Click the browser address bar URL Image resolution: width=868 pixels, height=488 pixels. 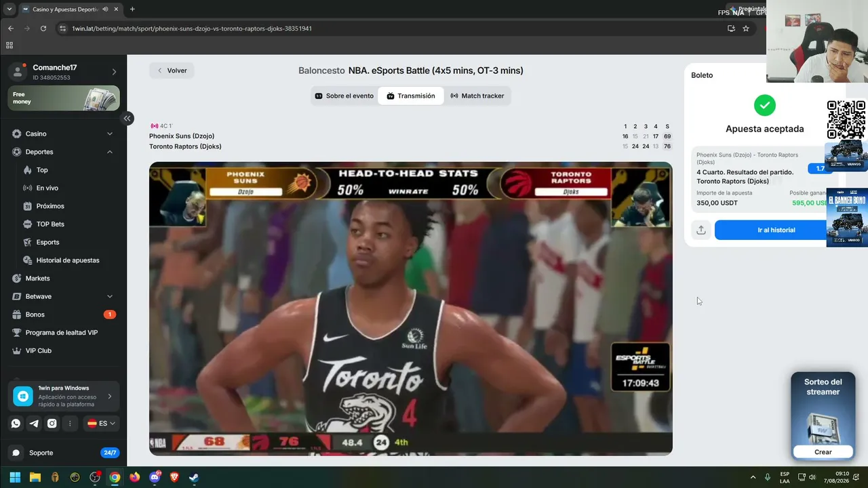[192, 28]
